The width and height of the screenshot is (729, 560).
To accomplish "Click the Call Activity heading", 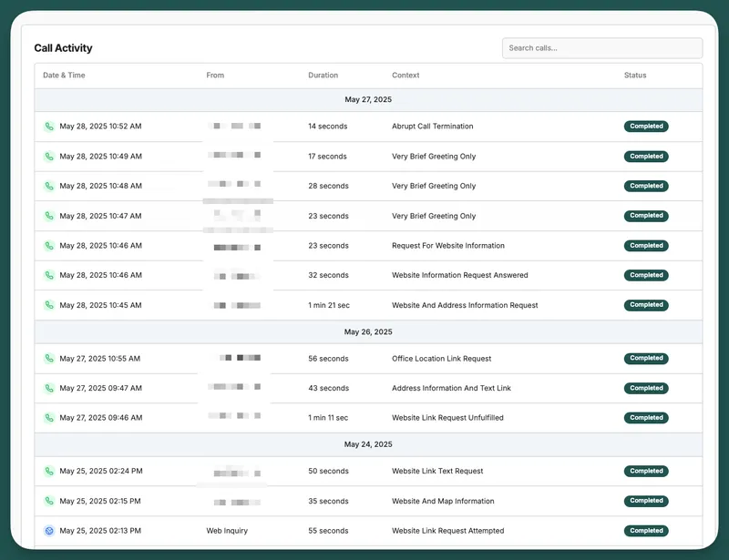I will pyautogui.click(x=63, y=48).
